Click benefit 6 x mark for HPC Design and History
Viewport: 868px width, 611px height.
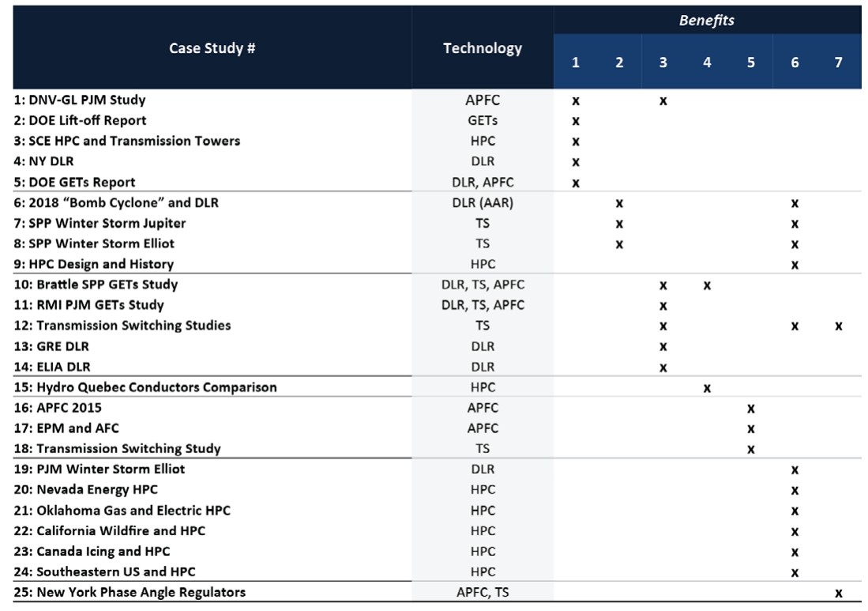pos(795,265)
